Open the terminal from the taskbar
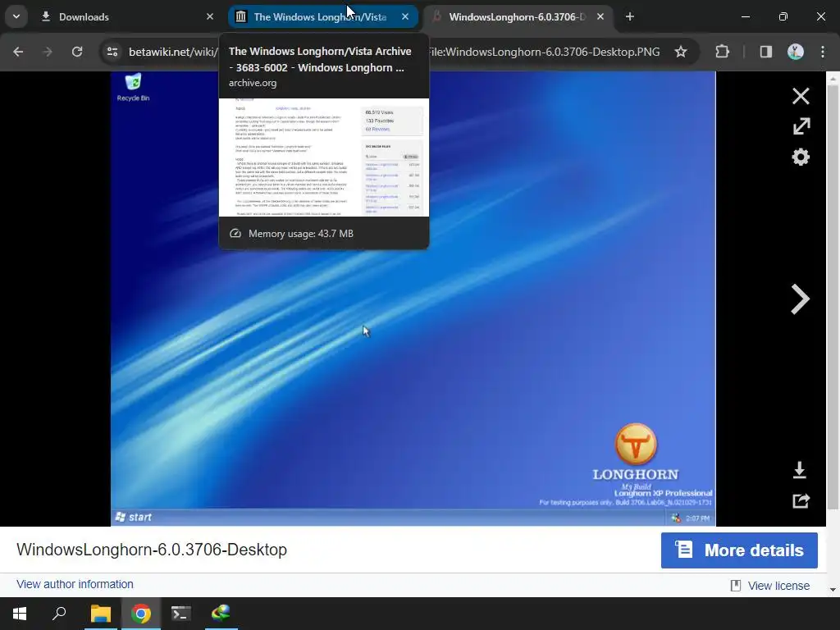Screen dimensions: 840x630 (180, 614)
